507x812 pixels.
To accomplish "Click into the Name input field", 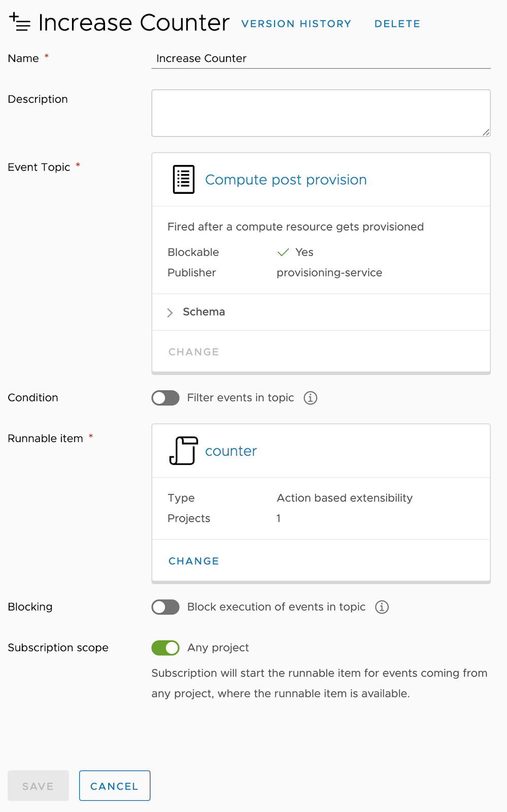I will tap(321, 58).
